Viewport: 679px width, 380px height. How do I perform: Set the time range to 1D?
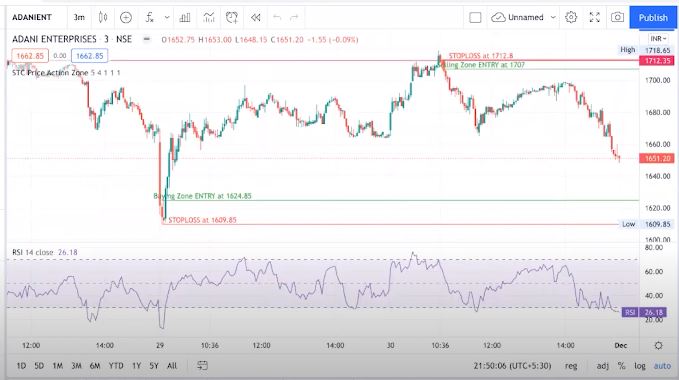[x=21, y=366]
